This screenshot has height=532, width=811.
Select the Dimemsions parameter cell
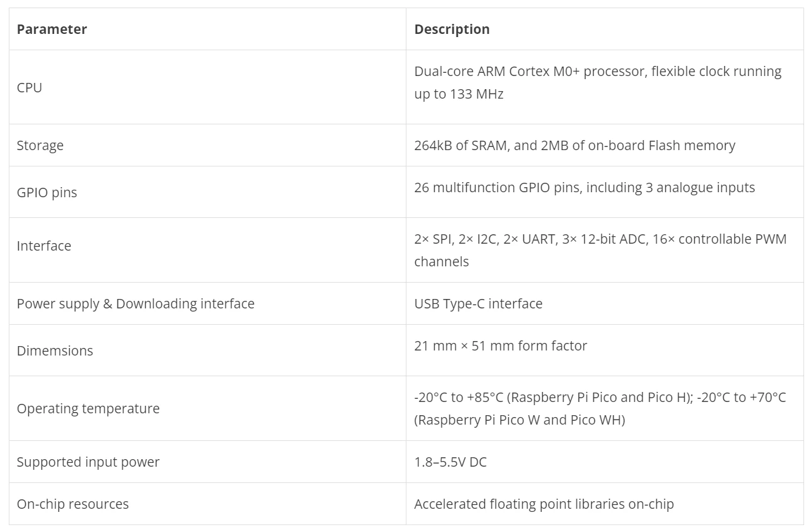55,351
